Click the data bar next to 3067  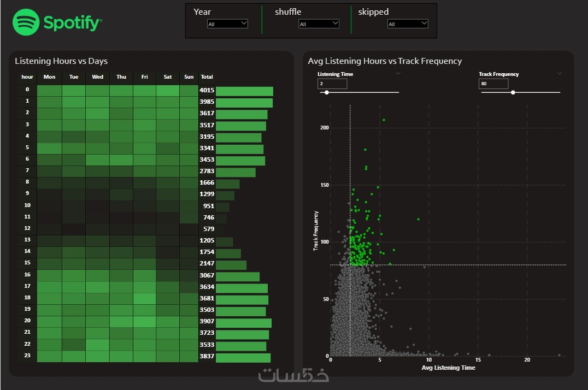coord(238,277)
